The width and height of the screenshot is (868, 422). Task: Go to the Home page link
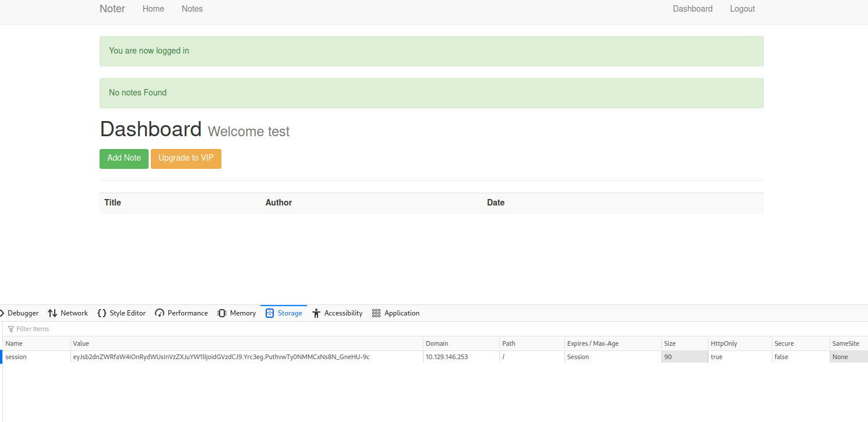click(x=153, y=9)
